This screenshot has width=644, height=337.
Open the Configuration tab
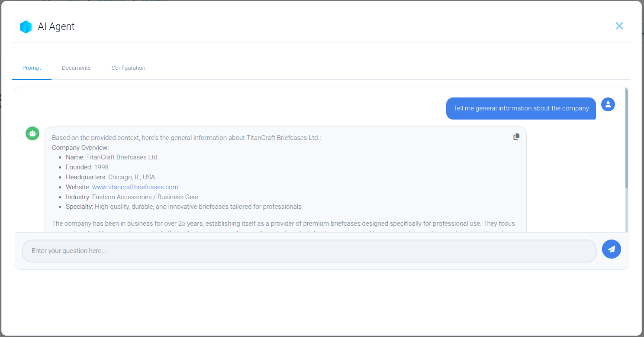[128, 68]
